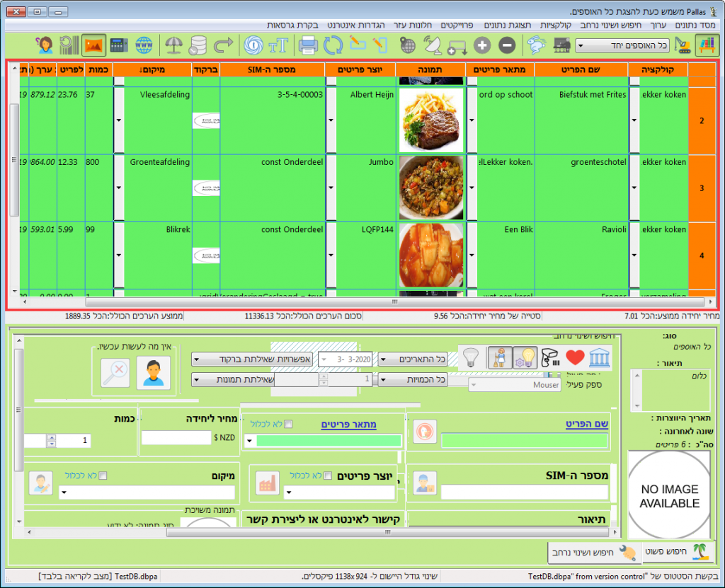Click the barcode toolbar icon

[x=69, y=45]
